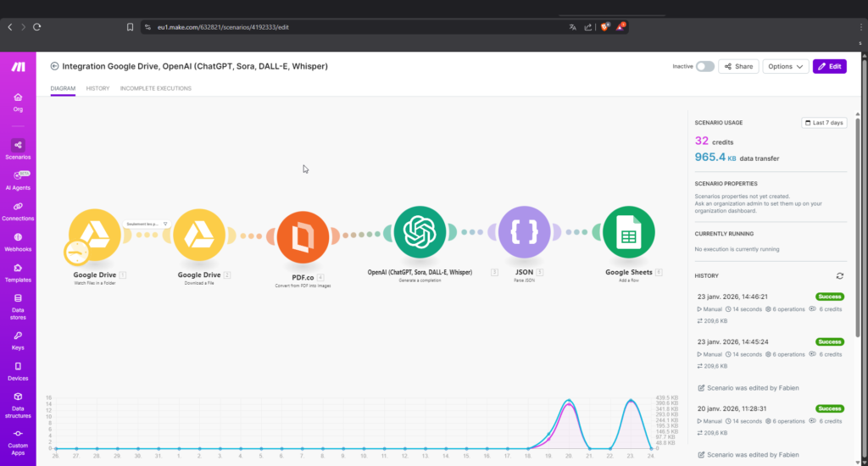This screenshot has width=868, height=466.
Task: Open the Last 7 days period selector
Action: (x=824, y=123)
